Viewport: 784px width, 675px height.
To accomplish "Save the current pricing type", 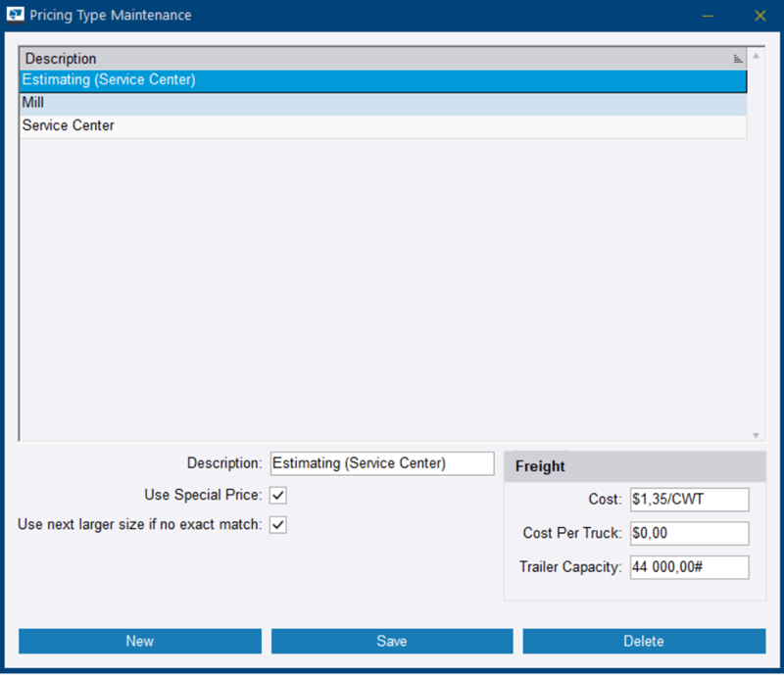I will [392, 641].
